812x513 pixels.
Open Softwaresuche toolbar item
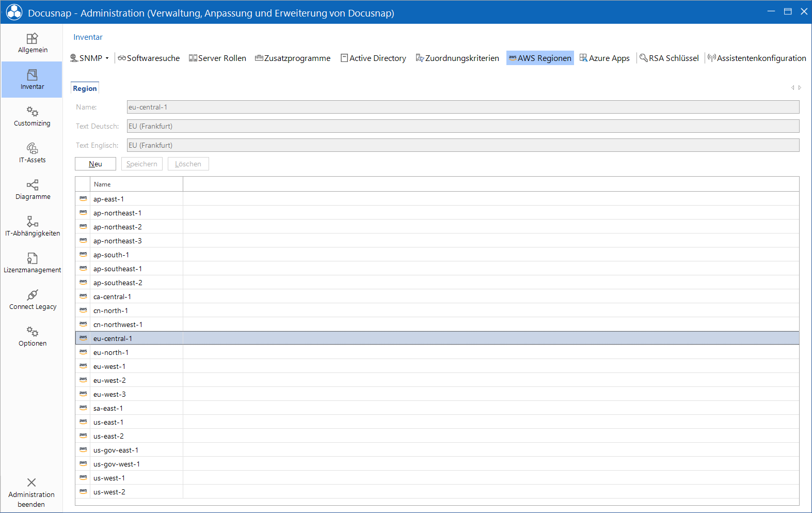click(149, 58)
